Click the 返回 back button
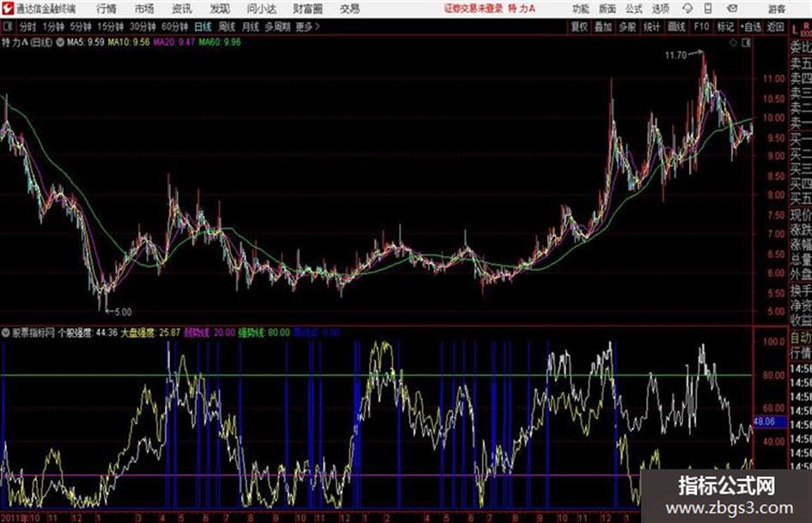The image size is (812, 523). tap(775, 27)
